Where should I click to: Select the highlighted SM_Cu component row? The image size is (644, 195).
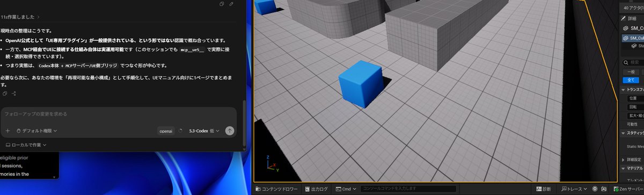tap(633, 38)
